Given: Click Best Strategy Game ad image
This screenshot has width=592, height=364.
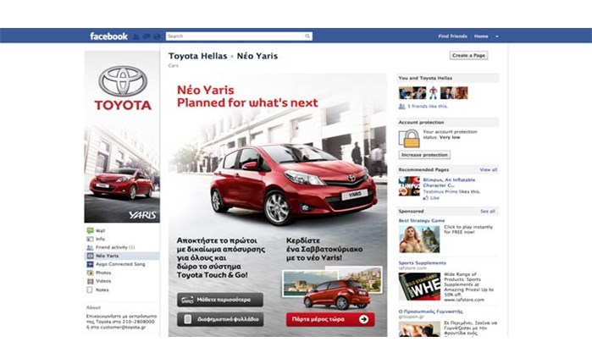Looking at the screenshot, I should click(419, 240).
